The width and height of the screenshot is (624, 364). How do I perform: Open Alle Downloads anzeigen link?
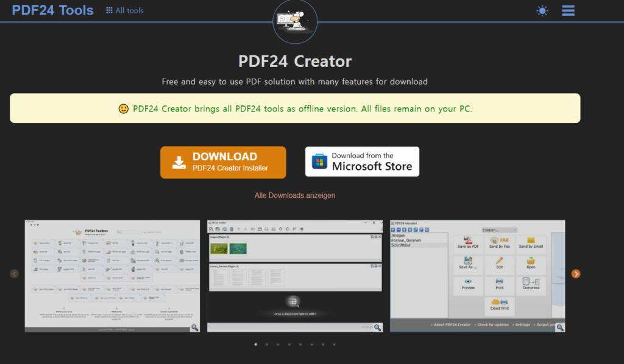295,195
